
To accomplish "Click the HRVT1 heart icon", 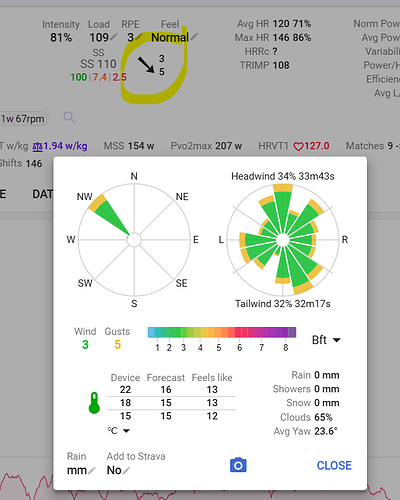I will (298, 146).
